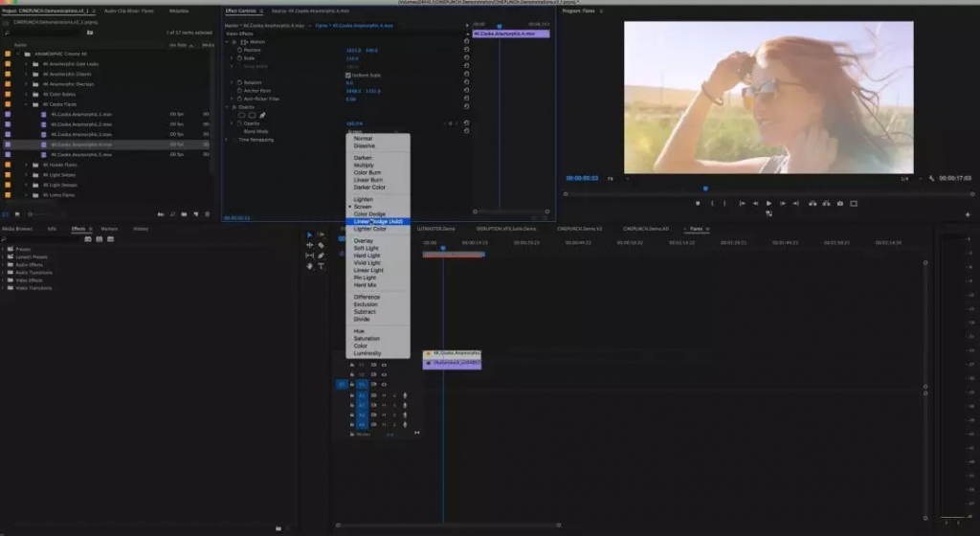This screenshot has height=536, width=980.
Task: Expand the 4K Anamorphic Gate Leaks bin
Action: 26,64
